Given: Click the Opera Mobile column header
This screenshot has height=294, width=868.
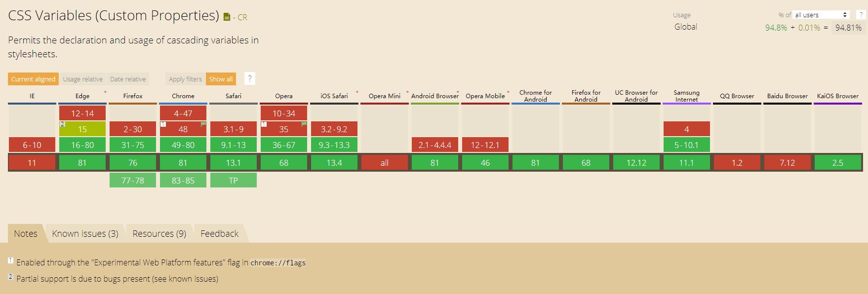Looking at the screenshot, I should click(x=485, y=96).
